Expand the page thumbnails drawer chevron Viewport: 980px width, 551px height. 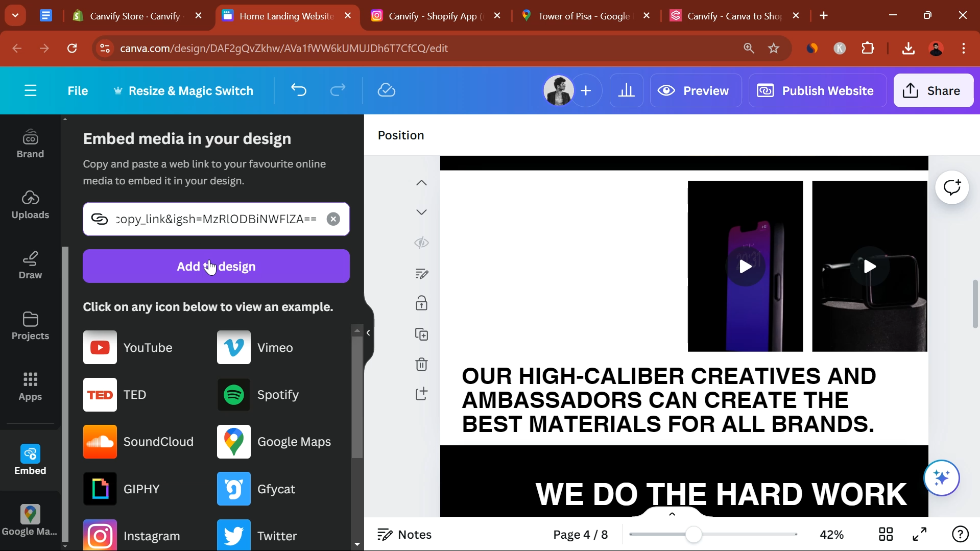click(672, 514)
